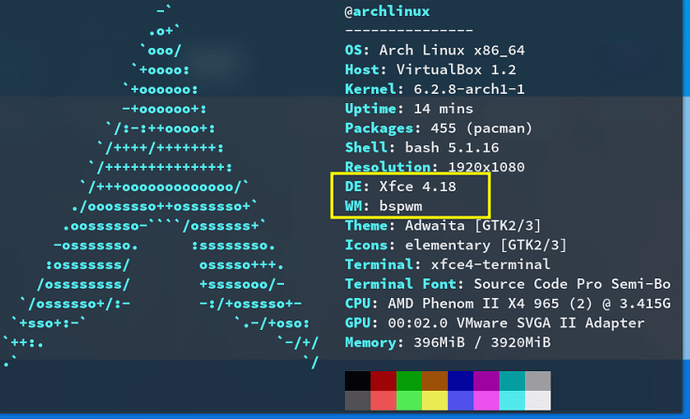The image size is (690, 419).
Task: Click the 'Theme: Adwaita [GTK2/3]' line
Action: point(443,225)
